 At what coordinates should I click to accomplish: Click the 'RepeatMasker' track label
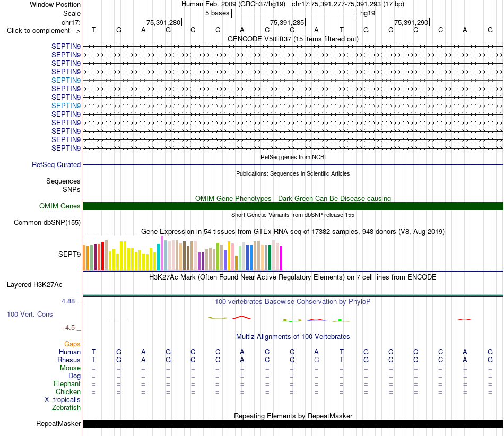pos(58,423)
